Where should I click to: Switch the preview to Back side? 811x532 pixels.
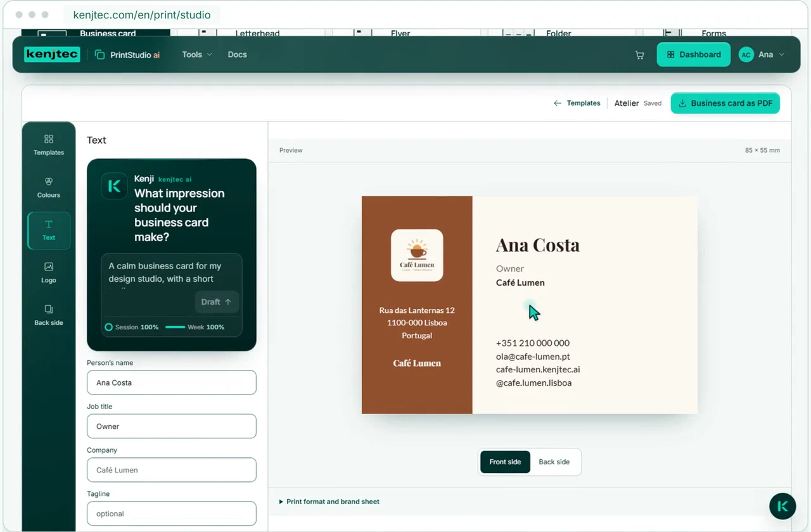click(554, 462)
